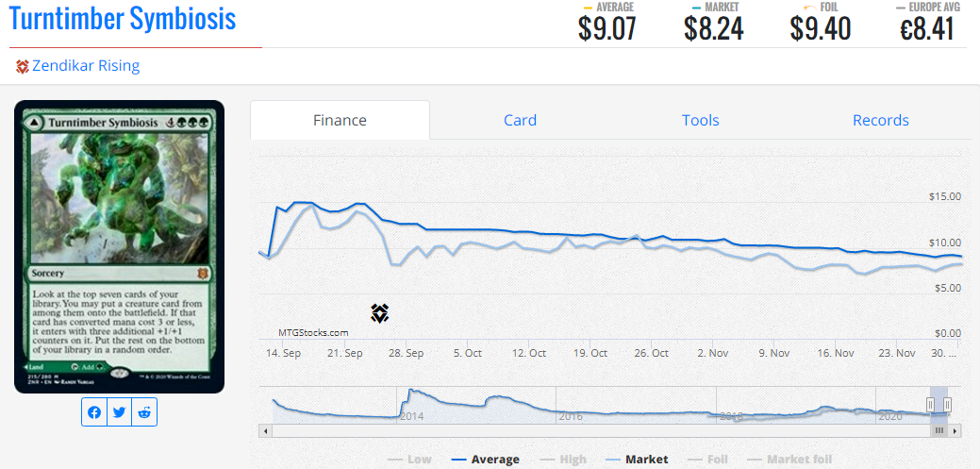Click left scroll arrow of chart navigator
Screen dimensions: 980x469
coord(265,430)
